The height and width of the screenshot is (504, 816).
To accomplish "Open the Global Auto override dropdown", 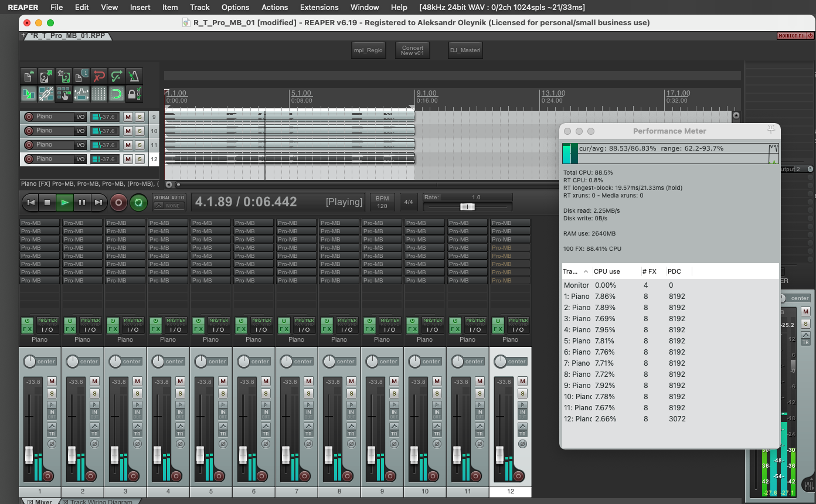I will click(x=169, y=202).
